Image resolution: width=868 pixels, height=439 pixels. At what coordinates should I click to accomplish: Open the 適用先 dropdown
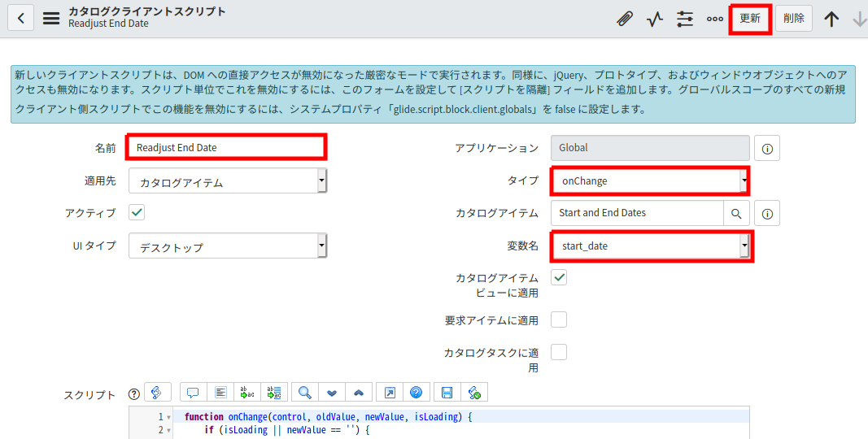(228, 180)
